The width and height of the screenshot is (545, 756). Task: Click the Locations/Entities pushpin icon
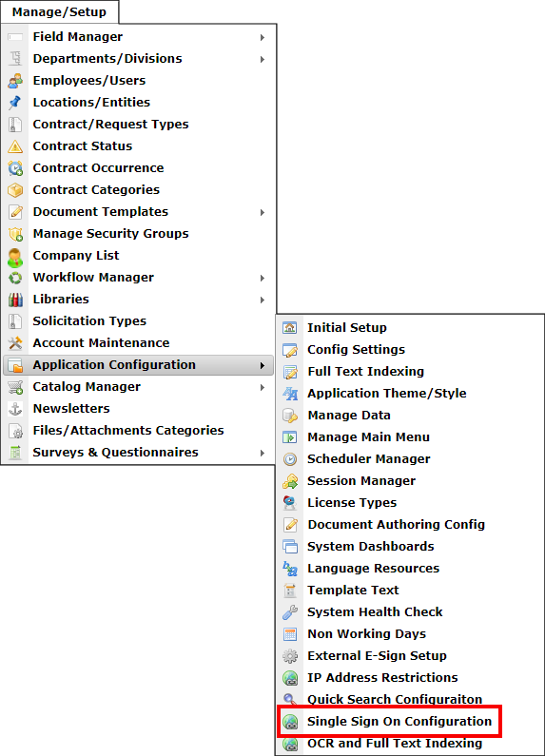(x=15, y=102)
